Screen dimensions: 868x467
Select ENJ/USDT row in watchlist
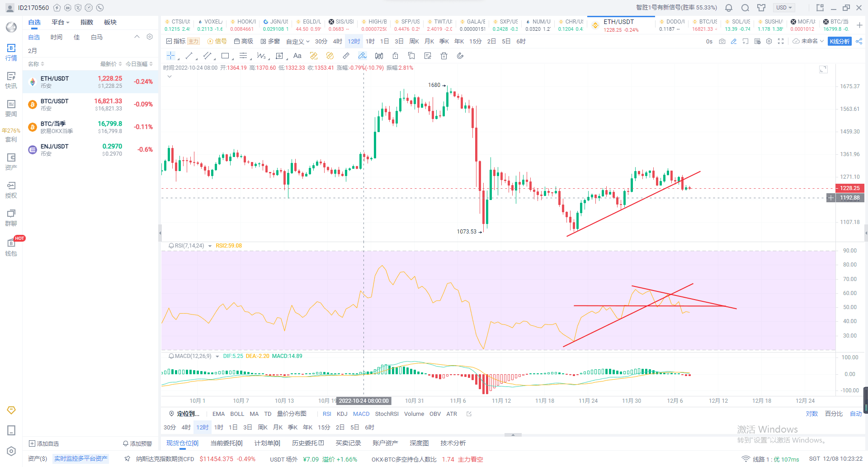[90, 150]
